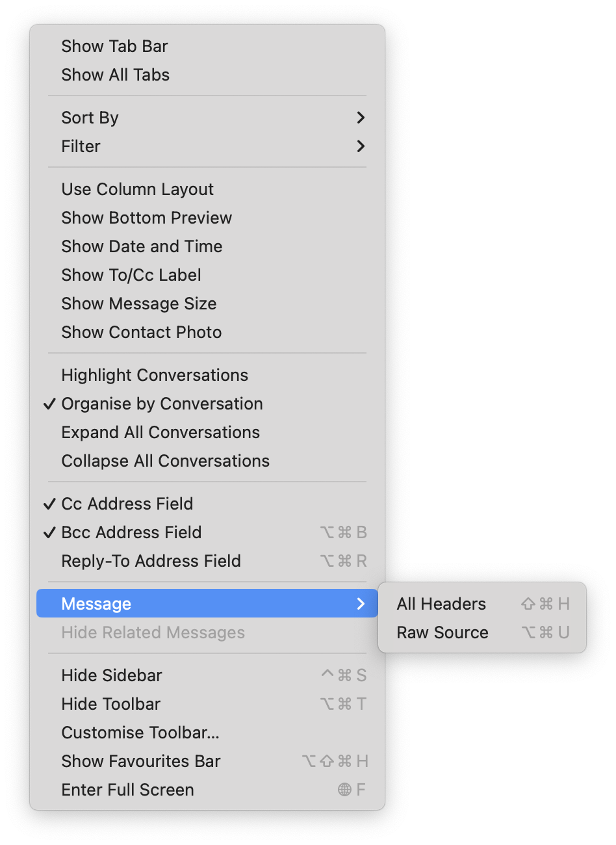Enable Reply-To Address Field
The image size is (616, 845).
151,561
